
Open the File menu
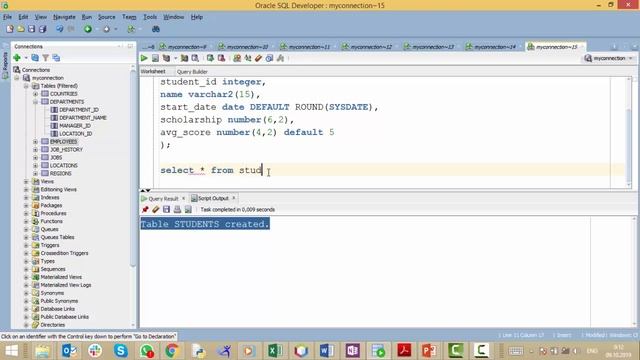coord(7,17)
